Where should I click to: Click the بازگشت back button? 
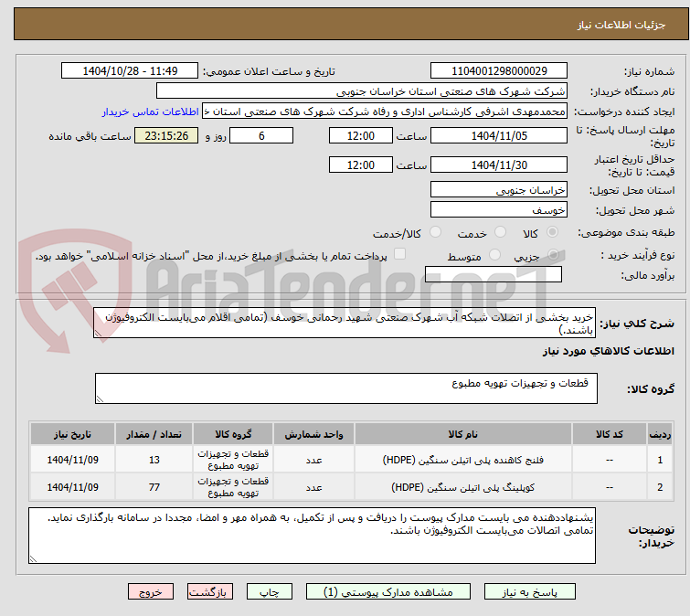coord(210,592)
